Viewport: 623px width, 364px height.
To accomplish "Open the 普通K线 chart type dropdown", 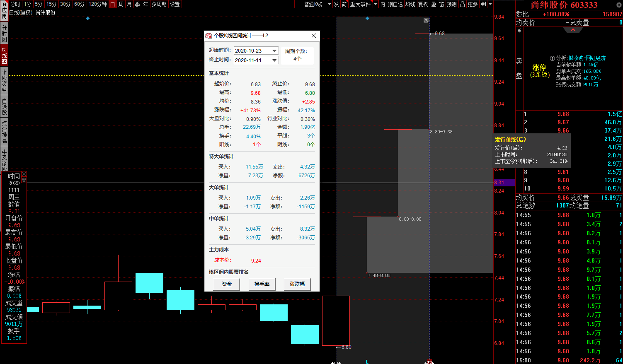I will 317,4.
